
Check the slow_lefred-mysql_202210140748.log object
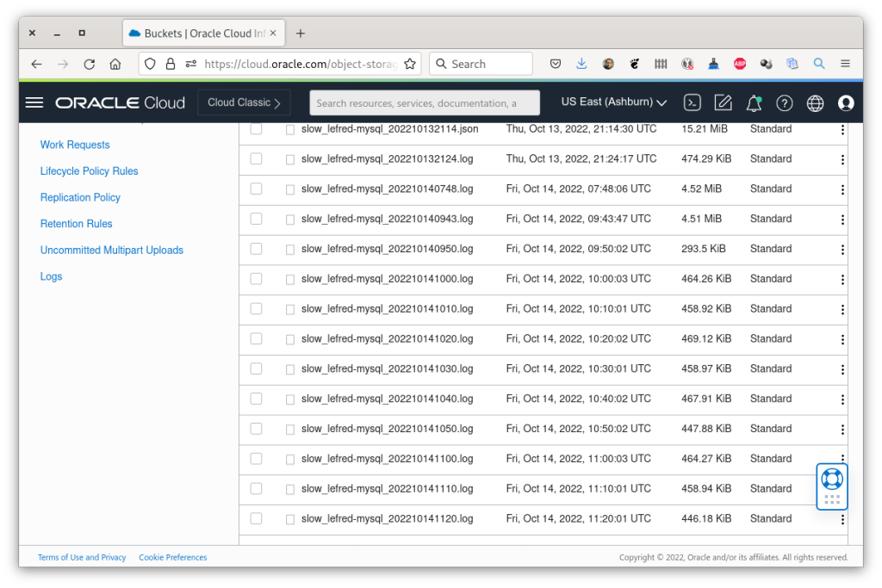click(x=256, y=189)
